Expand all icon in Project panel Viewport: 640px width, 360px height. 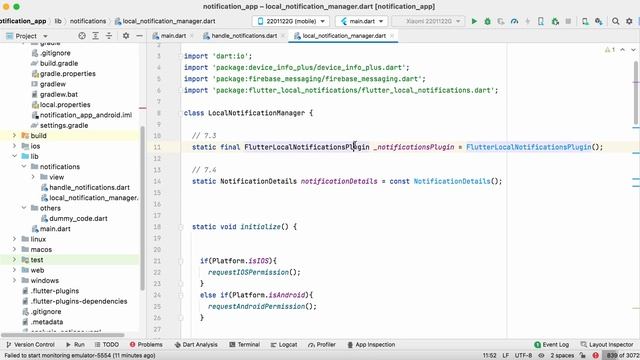[96, 36]
